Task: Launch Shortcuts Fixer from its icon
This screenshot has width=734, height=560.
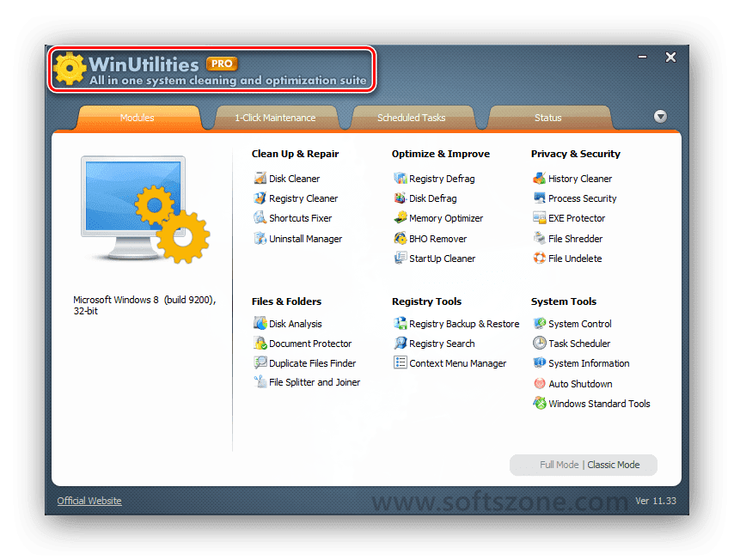Action: point(260,217)
